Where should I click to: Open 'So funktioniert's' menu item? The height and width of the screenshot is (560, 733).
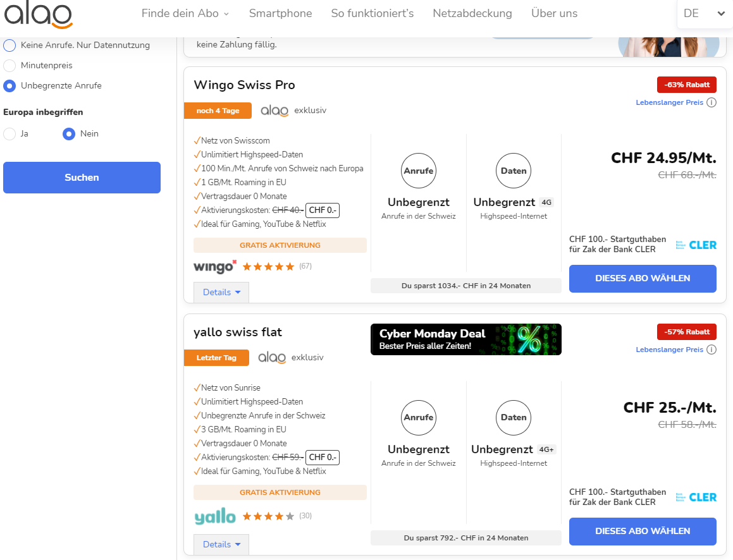point(372,13)
